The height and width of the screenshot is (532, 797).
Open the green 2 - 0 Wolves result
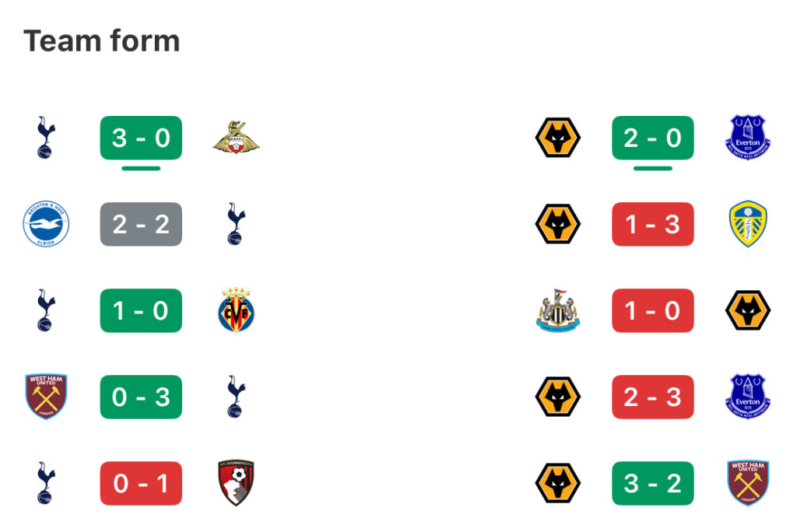(x=653, y=138)
